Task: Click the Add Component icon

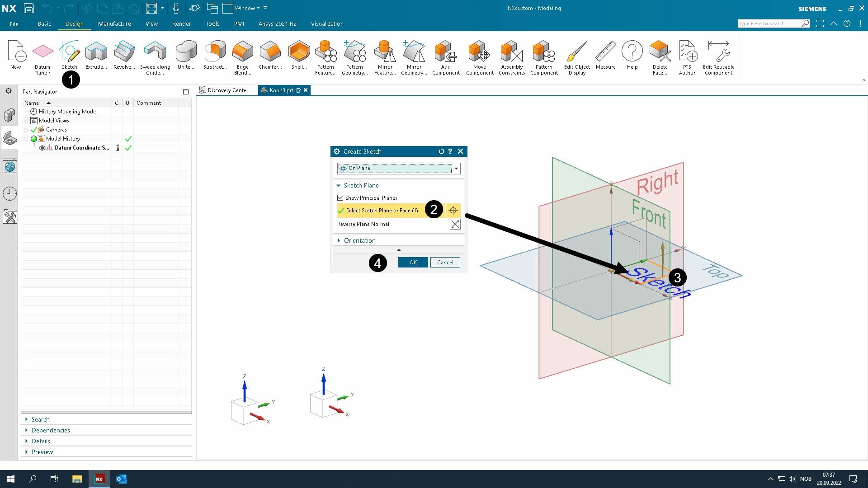Action: point(445,52)
